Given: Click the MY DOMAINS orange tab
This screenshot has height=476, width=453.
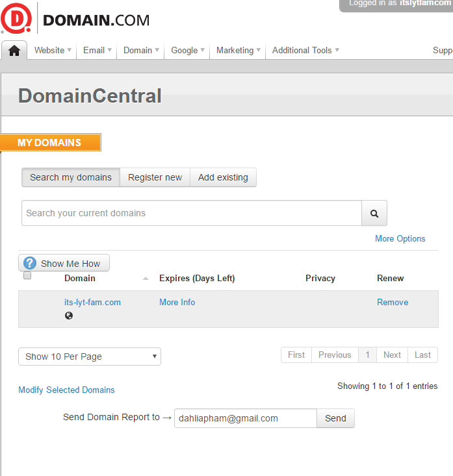Looking at the screenshot, I should [x=51, y=142].
